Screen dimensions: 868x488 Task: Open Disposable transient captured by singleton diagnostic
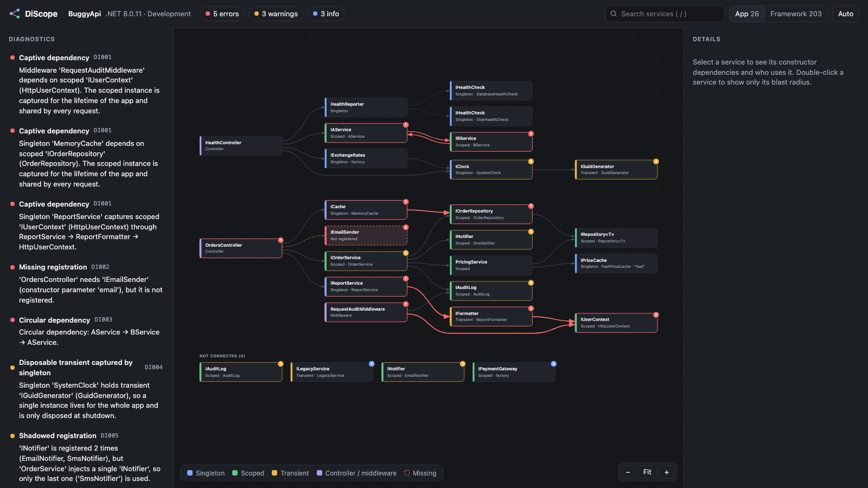87,389
